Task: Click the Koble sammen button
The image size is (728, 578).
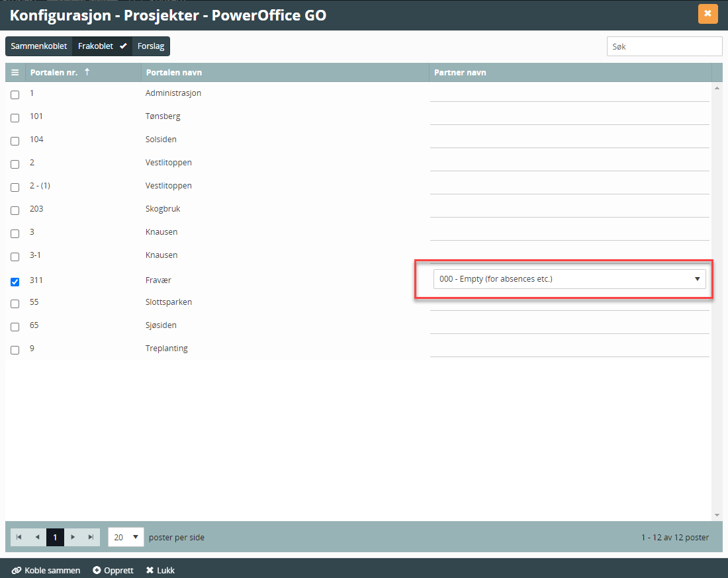Action: [x=46, y=570]
